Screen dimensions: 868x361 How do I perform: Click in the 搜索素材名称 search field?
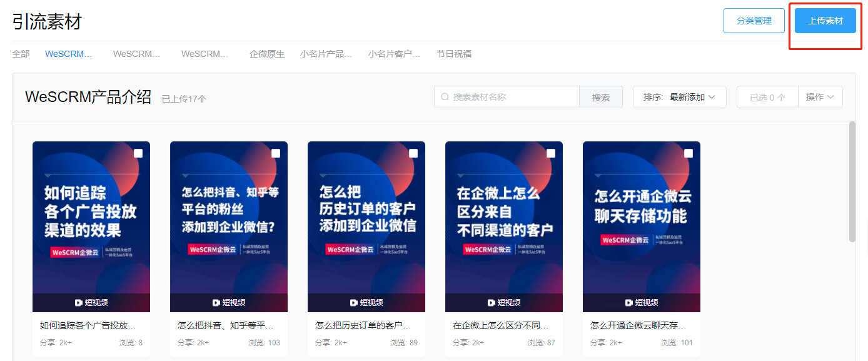[507, 97]
